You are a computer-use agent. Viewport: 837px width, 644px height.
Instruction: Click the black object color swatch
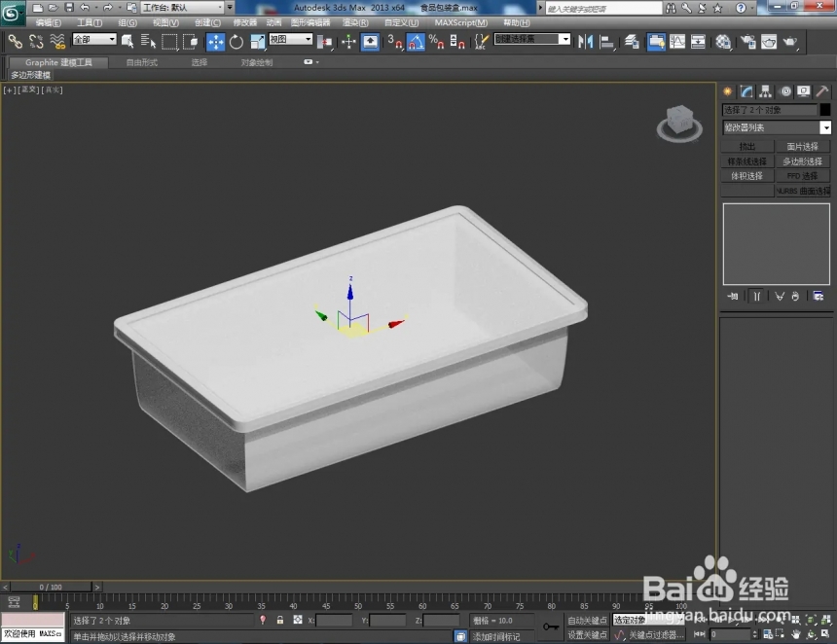point(825,109)
